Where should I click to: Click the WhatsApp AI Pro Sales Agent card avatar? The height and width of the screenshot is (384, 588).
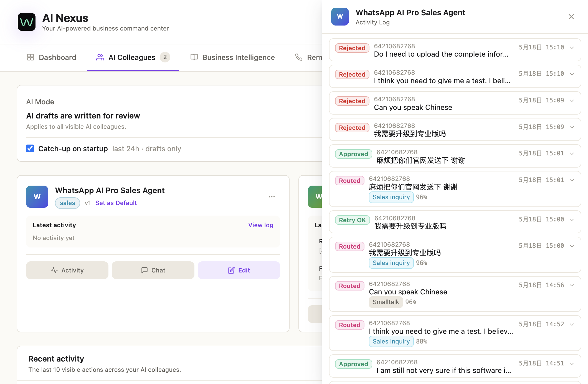37,197
